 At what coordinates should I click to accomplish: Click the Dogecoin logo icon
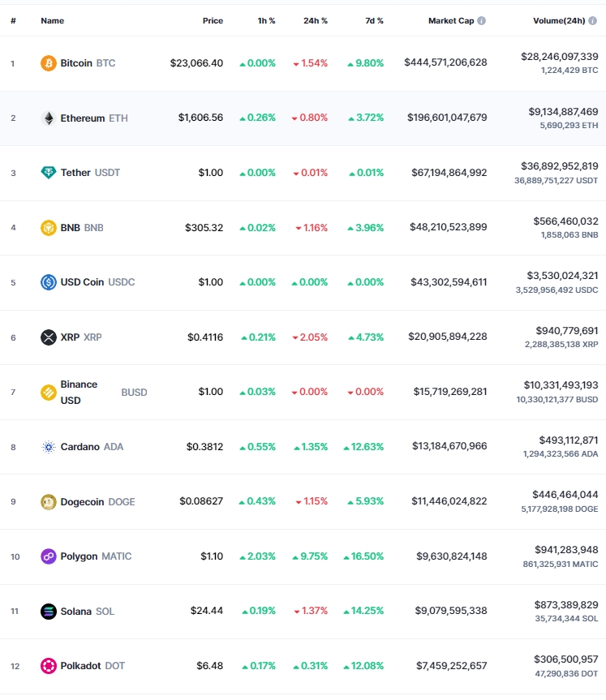click(x=48, y=502)
